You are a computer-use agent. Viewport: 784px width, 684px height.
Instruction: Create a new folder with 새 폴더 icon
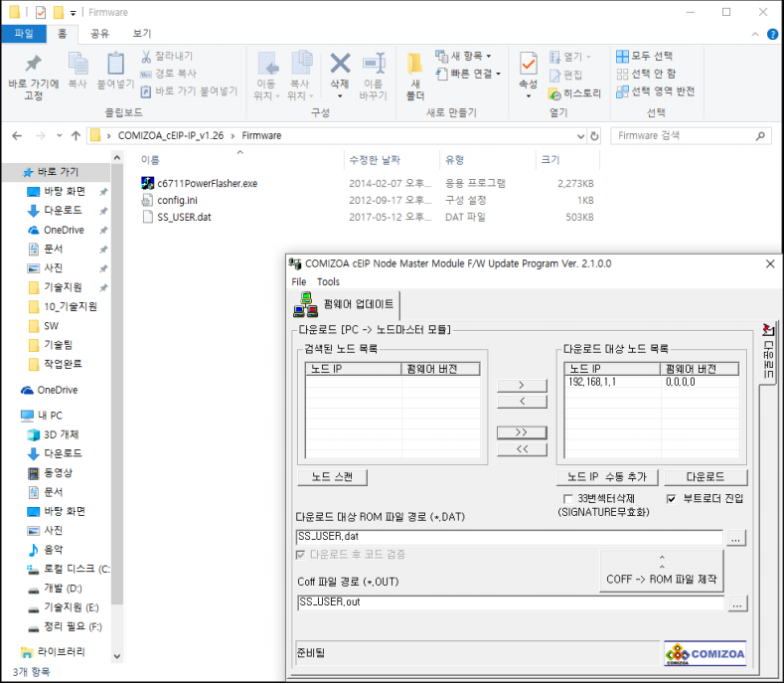[x=415, y=70]
